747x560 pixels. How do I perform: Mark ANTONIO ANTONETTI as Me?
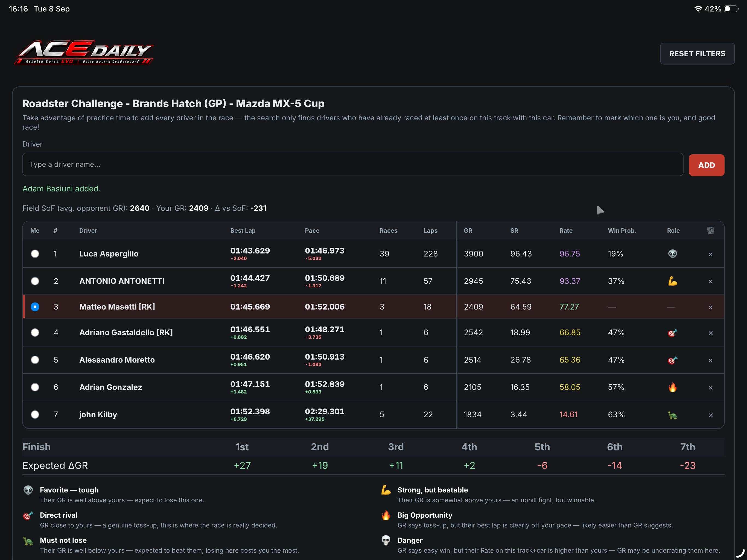[35, 281]
